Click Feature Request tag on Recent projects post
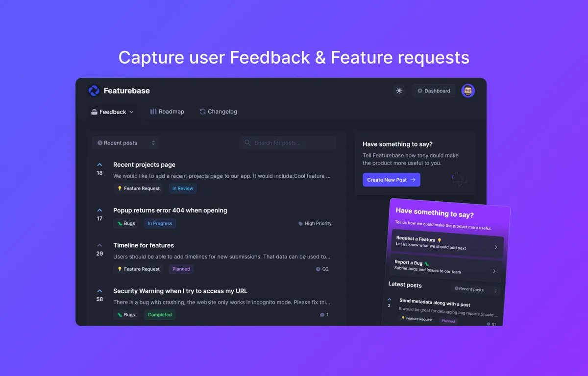The height and width of the screenshot is (376, 588). click(139, 188)
